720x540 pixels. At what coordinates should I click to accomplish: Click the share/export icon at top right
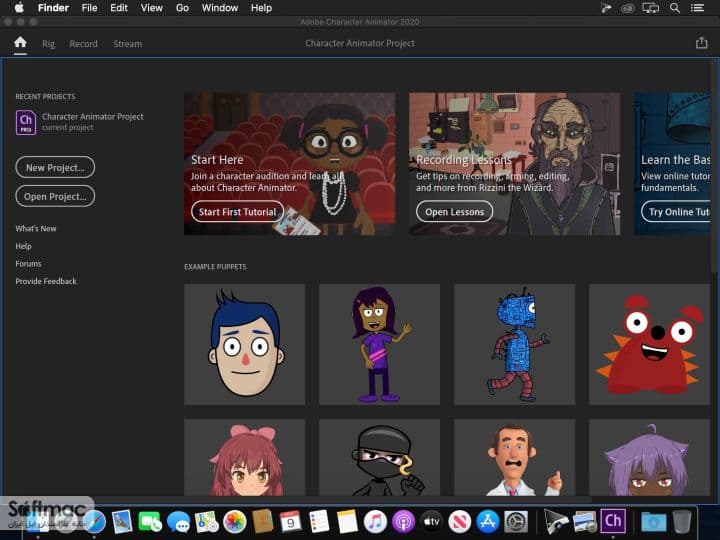(701, 43)
